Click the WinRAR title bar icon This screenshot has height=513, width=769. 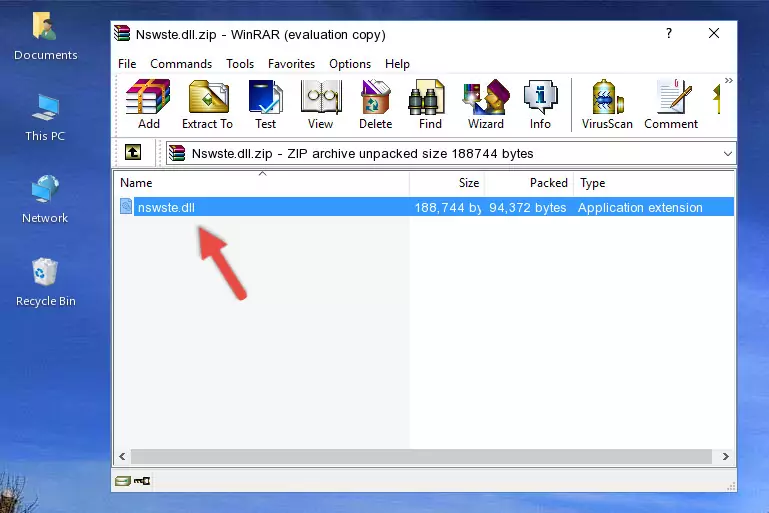pos(122,33)
